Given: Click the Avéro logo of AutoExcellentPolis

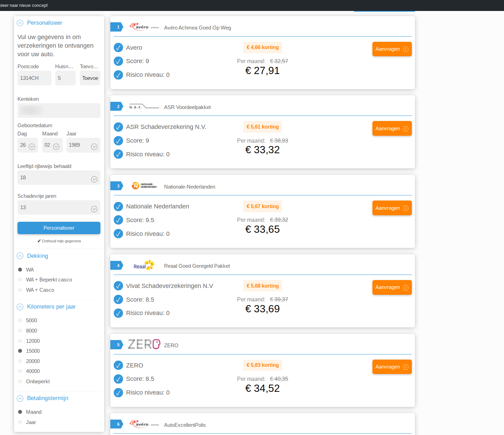Looking at the screenshot, I should (x=144, y=424).
